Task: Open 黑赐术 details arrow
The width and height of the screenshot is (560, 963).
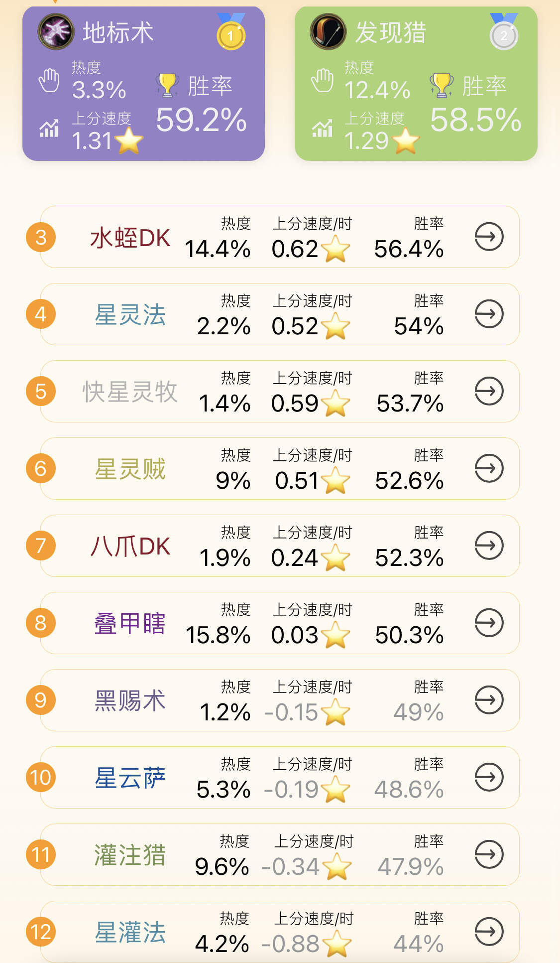Action: [x=489, y=700]
